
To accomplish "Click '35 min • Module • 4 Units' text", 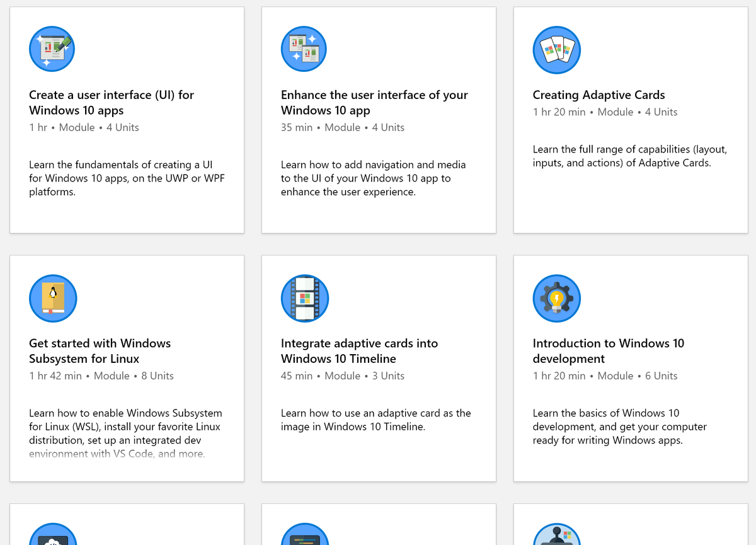I will click(x=343, y=127).
